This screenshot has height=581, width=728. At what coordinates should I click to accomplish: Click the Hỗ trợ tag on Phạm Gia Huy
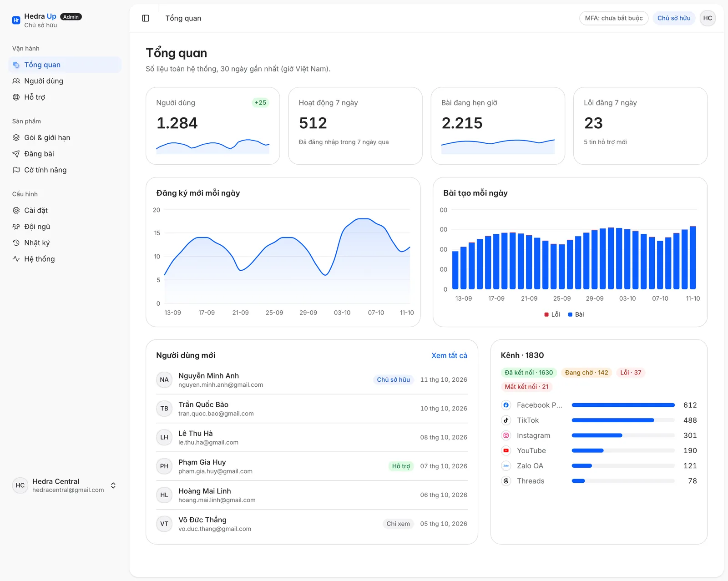(401, 466)
